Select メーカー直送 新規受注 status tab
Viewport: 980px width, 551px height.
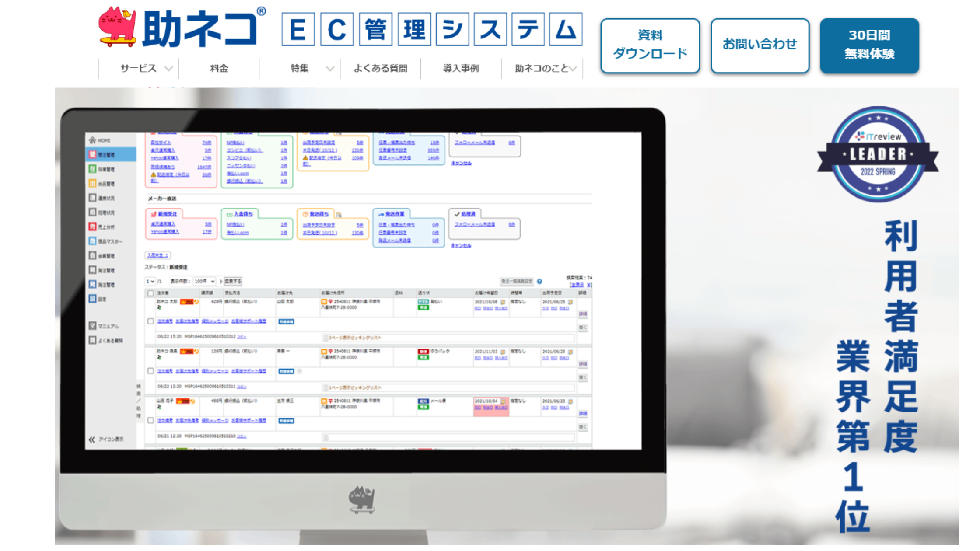(x=164, y=214)
